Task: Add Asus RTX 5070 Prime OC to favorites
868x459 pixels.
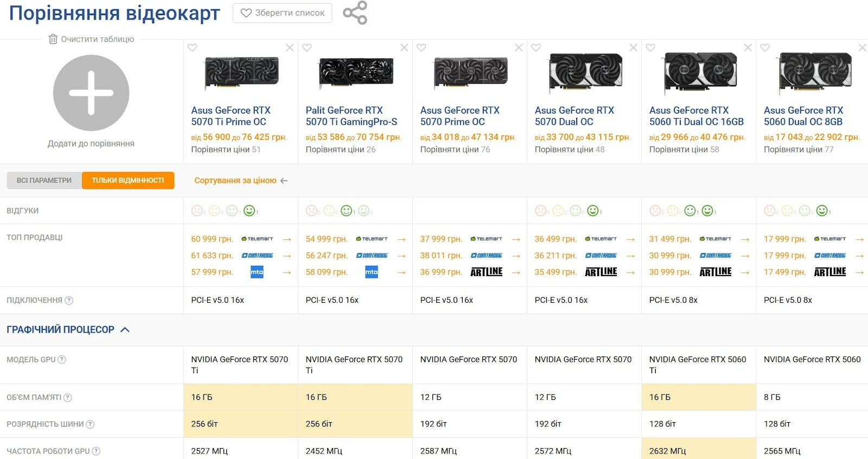Action: tap(421, 48)
